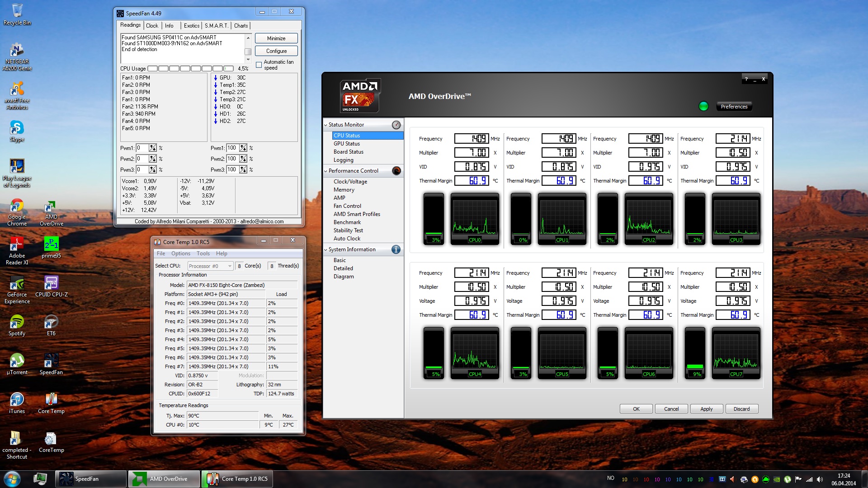This screenshot has height=488, width=868.
Task: Open avast! Free Antivirus desktop icon
Action: click(17, 95)
